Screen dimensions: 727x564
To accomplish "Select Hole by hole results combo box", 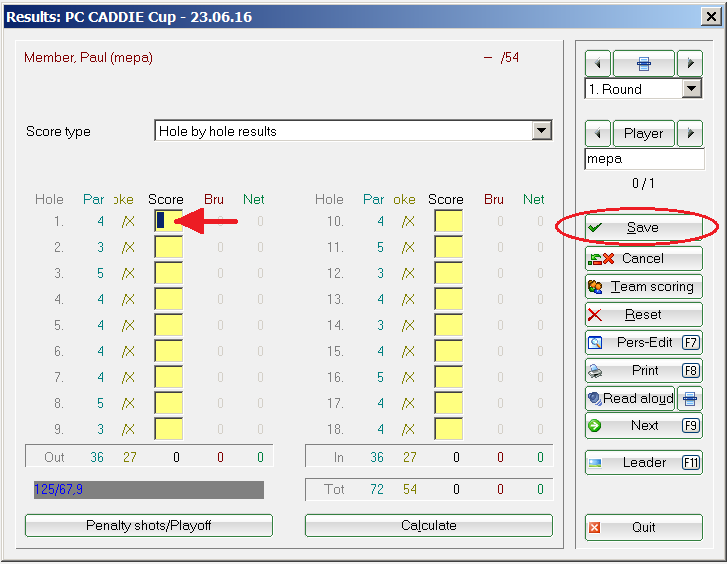I will point(353,131).
